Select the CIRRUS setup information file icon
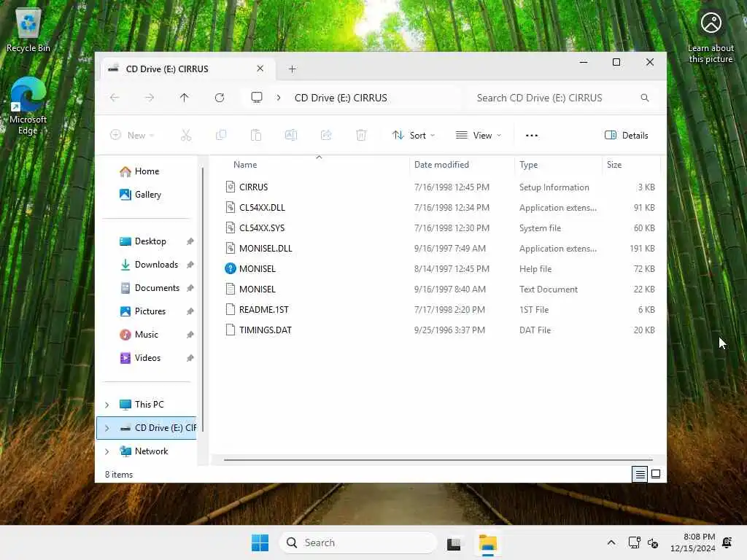 tap(231, 187)
